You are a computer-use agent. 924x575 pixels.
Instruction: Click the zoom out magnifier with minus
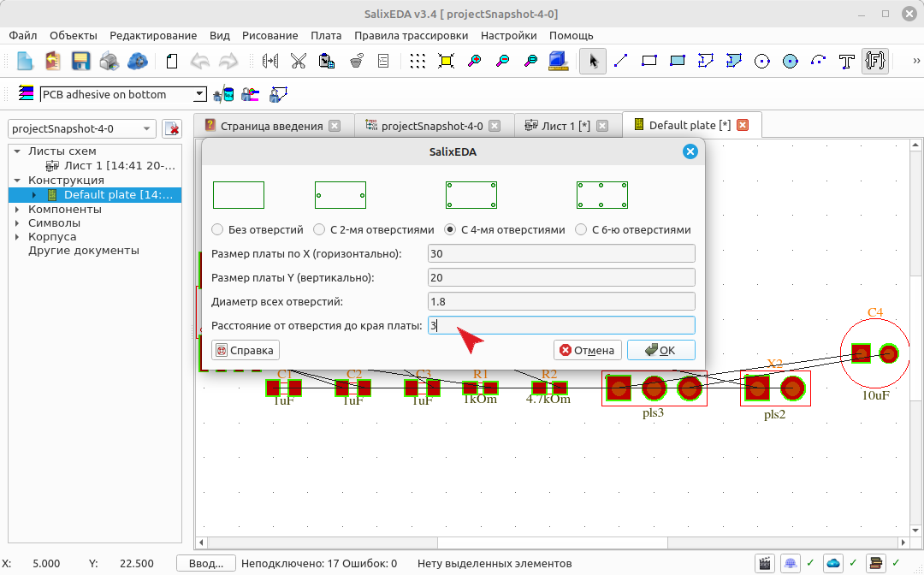(x=503, y=61)
